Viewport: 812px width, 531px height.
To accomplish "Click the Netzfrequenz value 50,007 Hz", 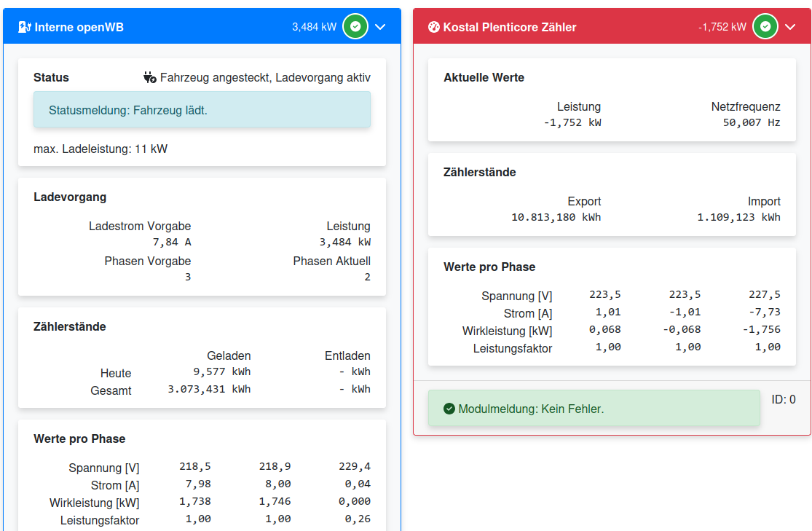I will click(x=752, y=123).
